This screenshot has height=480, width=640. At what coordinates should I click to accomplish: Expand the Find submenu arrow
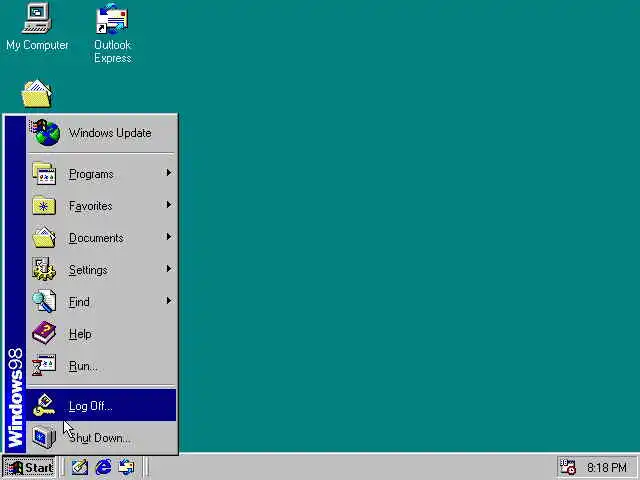pos(169,300)
